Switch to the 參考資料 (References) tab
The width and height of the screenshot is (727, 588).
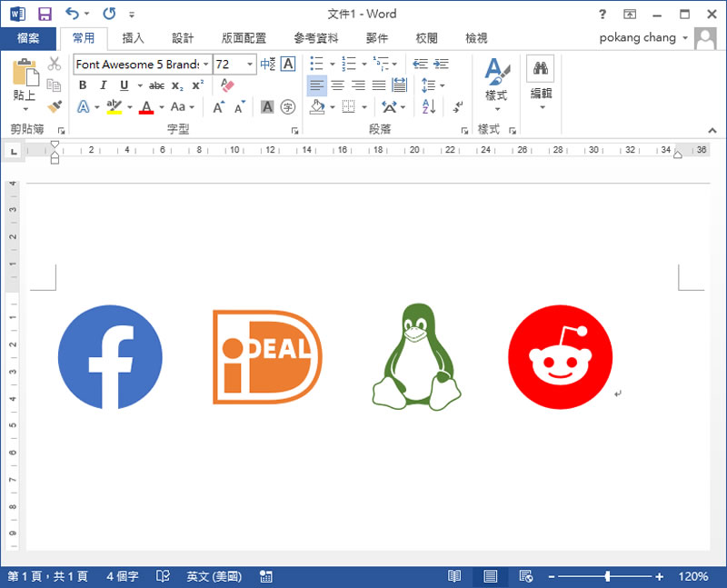pos(316,38)
